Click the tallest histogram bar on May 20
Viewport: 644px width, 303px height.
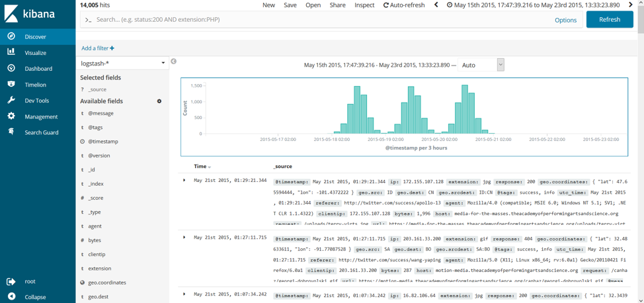click(x=465, y=109)
